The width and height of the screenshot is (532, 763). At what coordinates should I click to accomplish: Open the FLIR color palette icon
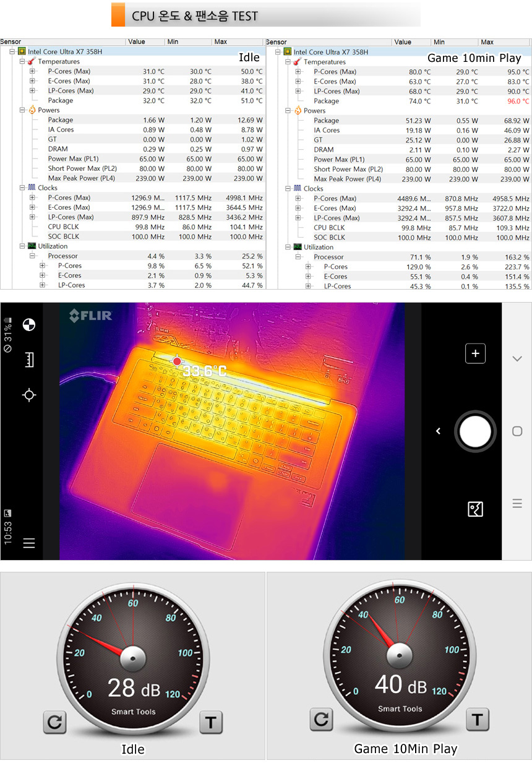pos(29,325)
